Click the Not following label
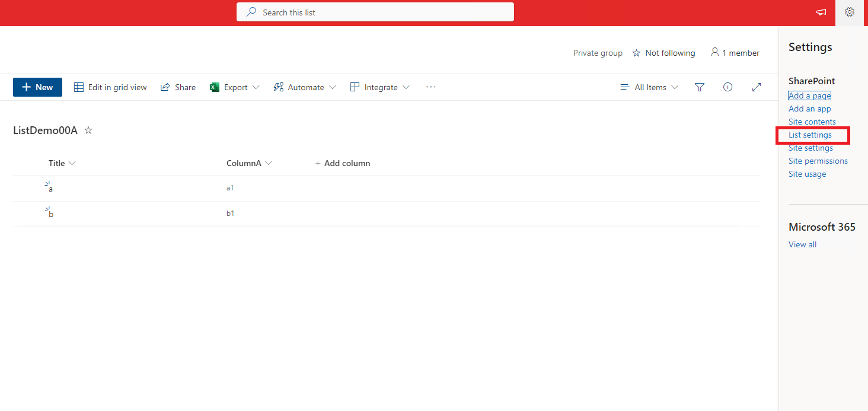The image size is (868, 411). pos(670,53)
